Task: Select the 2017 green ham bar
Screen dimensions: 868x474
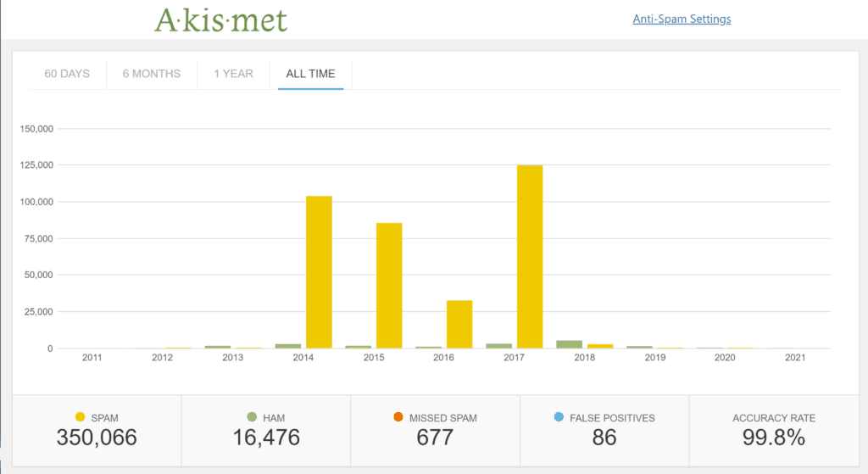Action: 498,346
